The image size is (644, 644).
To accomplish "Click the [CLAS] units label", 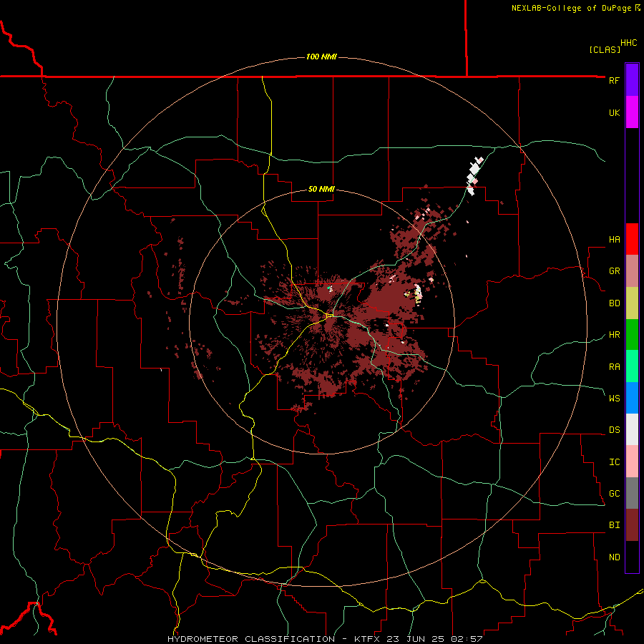I will (605, 49).
